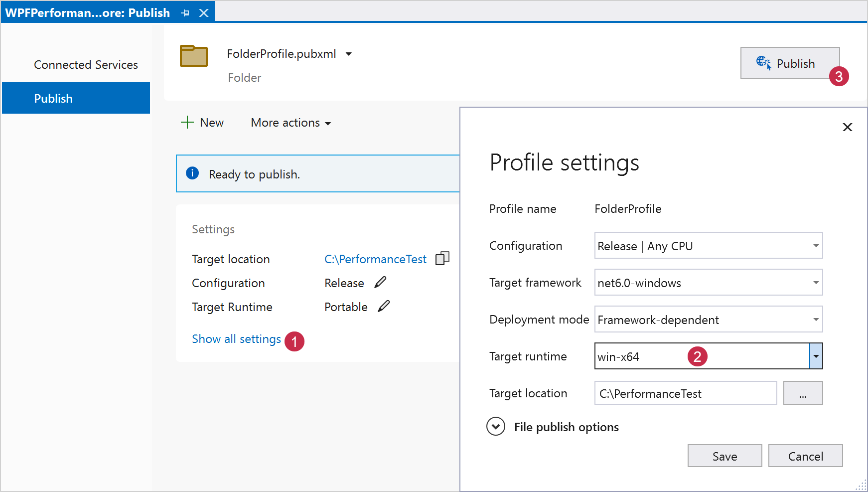
Task: Open the C:\PerformanceTest target location link
Action: pos(375,259)
